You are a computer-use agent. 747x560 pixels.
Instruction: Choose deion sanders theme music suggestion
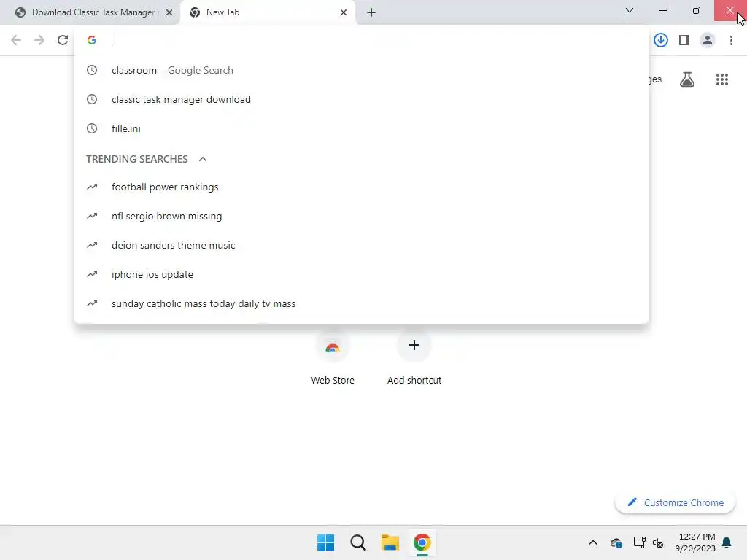362,245
